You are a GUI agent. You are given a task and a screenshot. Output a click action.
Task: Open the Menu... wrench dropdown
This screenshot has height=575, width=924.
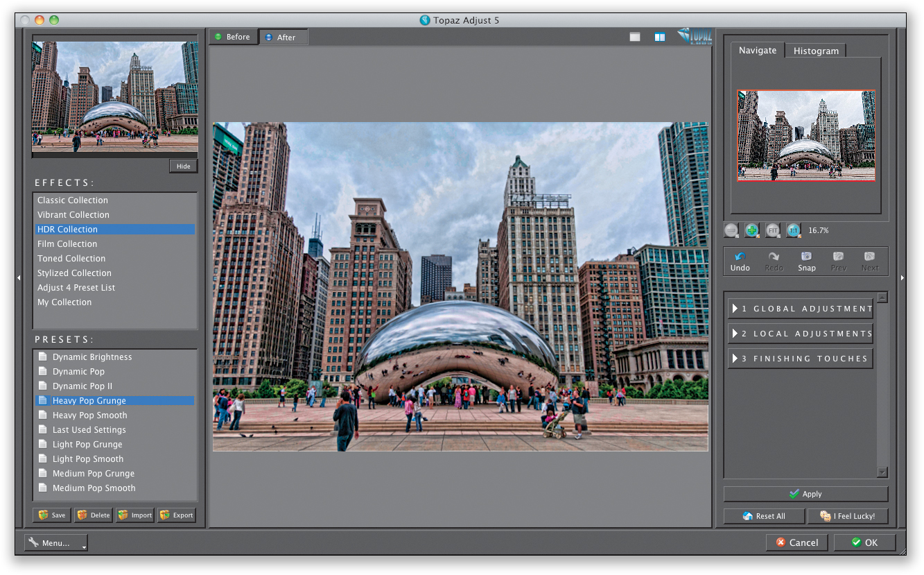56,543
